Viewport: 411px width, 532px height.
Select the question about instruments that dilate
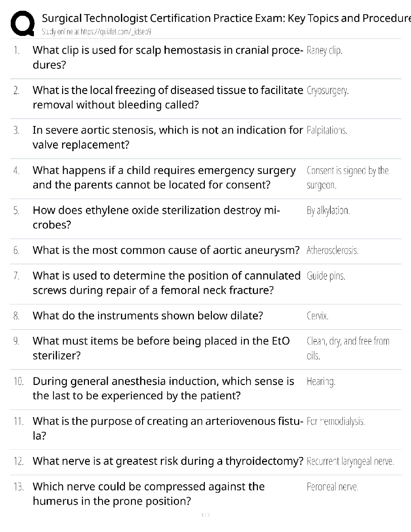[x=148, y=316]
